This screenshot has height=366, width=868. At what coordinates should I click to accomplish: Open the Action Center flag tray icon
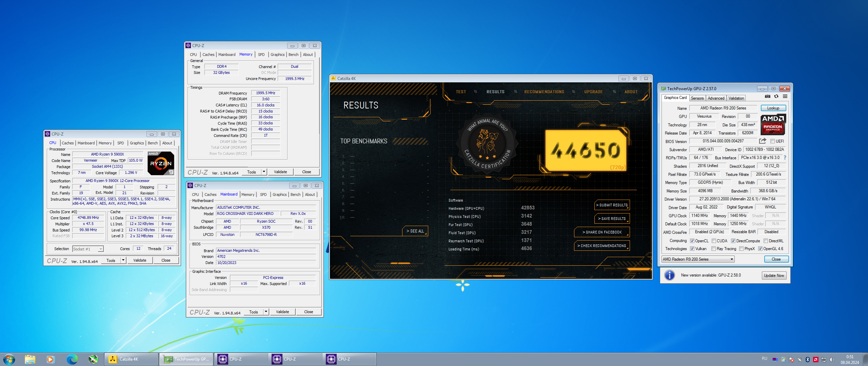(791, 360)
